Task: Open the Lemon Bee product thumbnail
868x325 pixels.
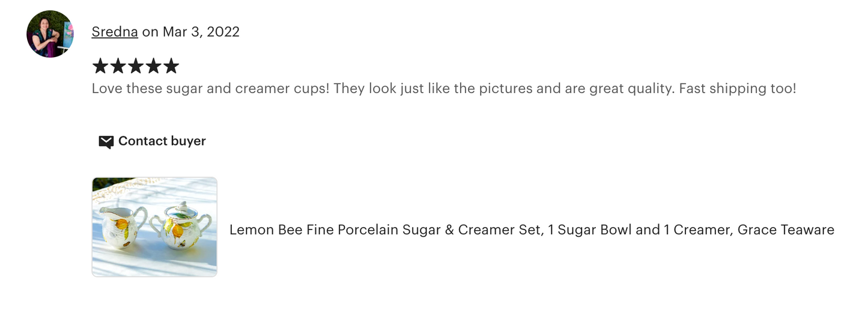Action: 154,226
